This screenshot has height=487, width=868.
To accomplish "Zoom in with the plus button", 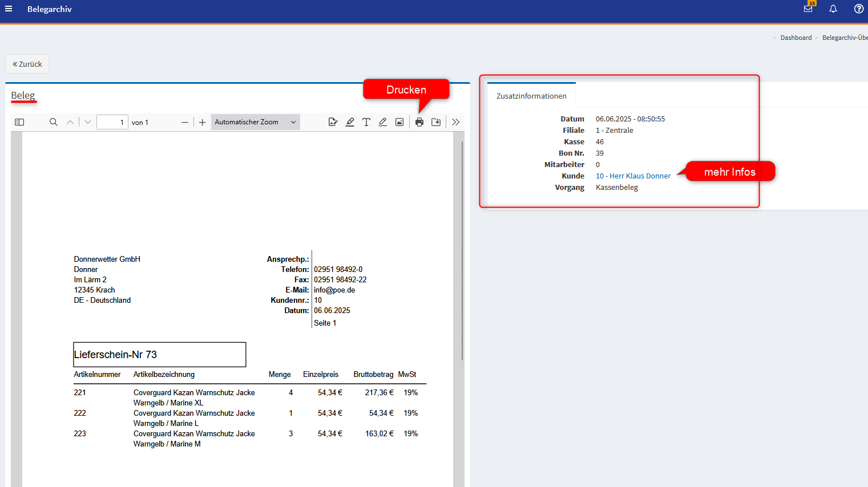I will click(x=203, y=122).
